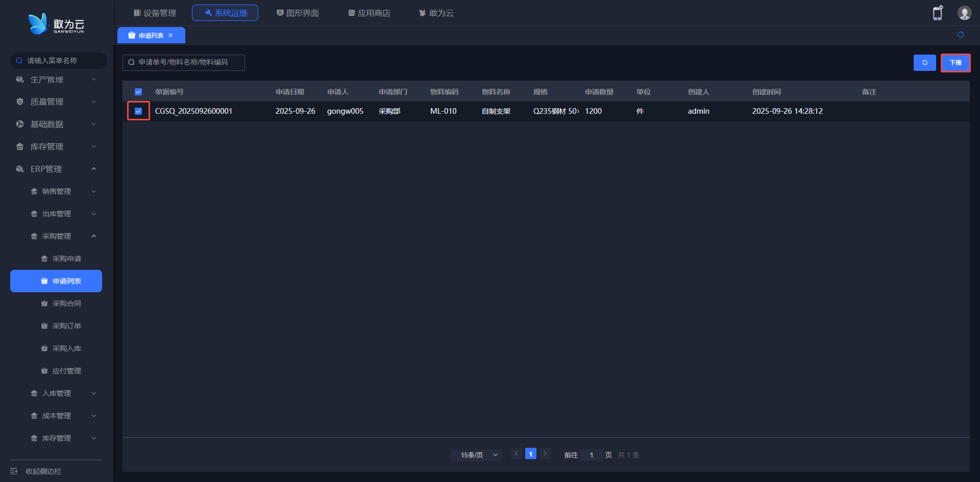Click the 自制支架 material name cell
980x482 pixels.
point(496,111)
